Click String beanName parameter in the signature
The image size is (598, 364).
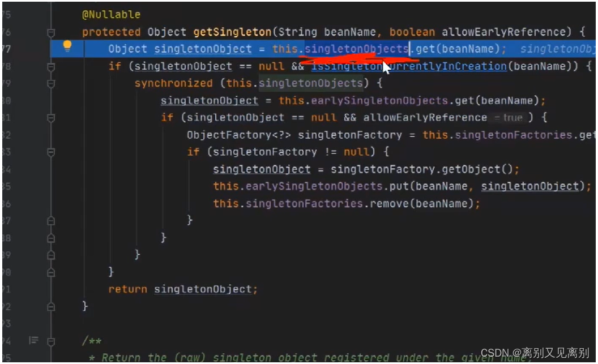327,32
